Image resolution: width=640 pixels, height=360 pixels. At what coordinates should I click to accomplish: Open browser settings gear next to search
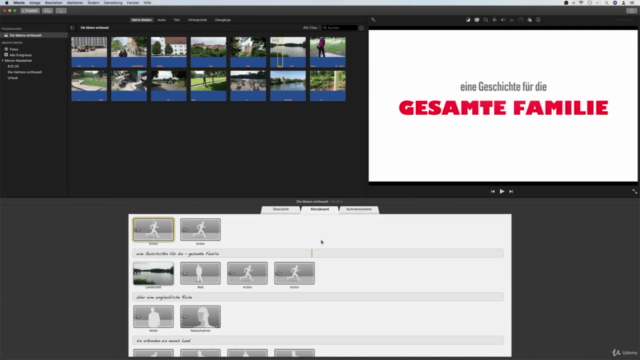point(361,28)
